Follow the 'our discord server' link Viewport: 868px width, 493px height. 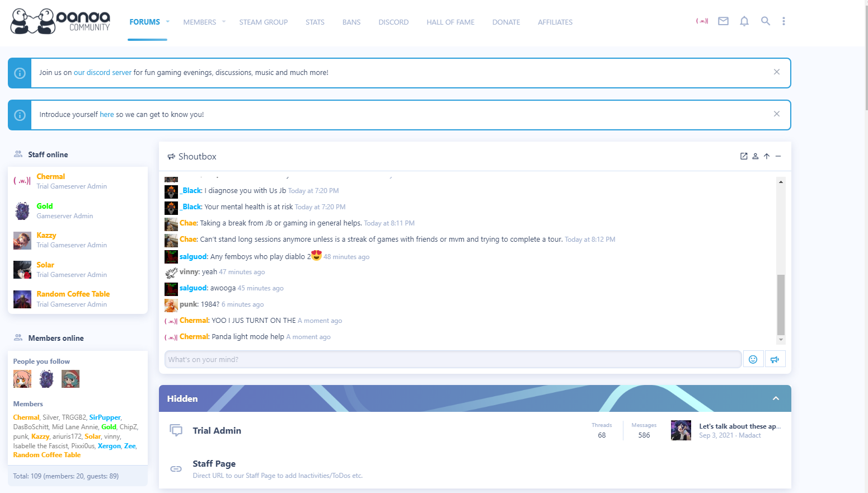pos(102,73)
